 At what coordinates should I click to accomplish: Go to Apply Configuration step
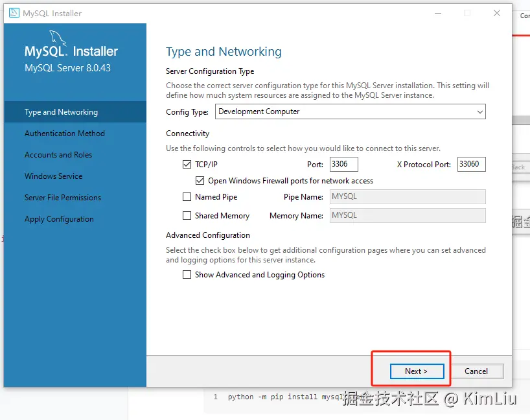[x=59, y=219]
